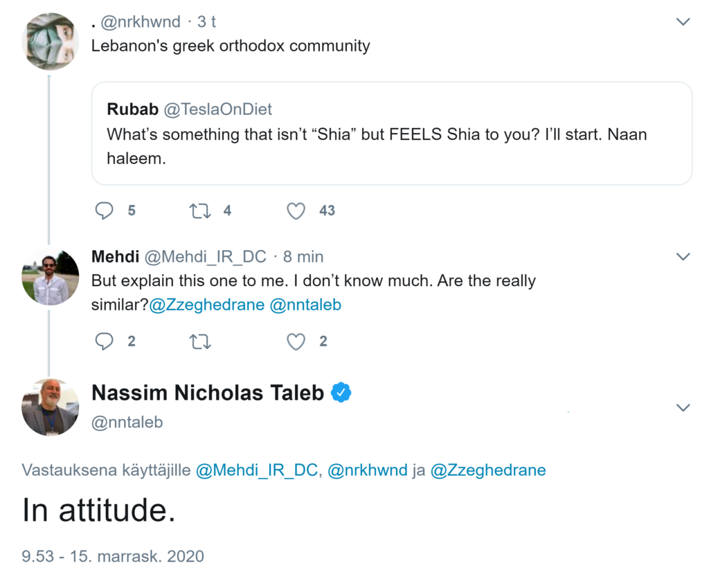Image resolution: width=709 pixels, height=588 pixels.
Task: Open @Mehdi_IR_DC in the reply-to line
Action: click(258, 470)
